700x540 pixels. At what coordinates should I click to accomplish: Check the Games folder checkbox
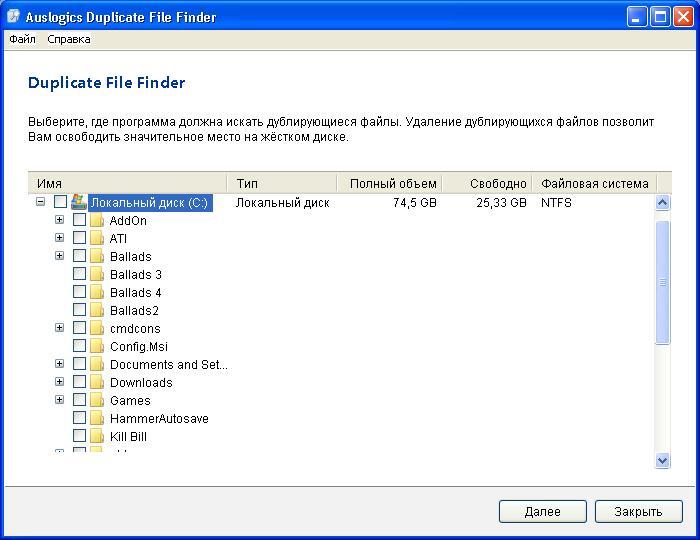click(x=79, y=399)
